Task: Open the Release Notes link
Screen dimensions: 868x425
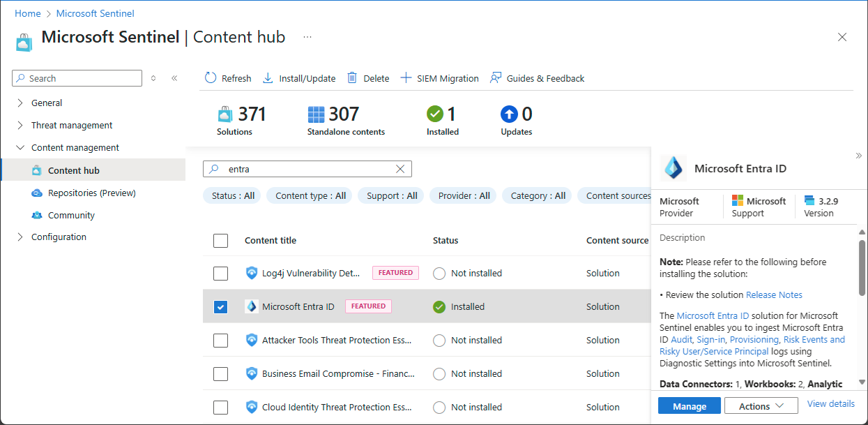Action: click(774, 295)
